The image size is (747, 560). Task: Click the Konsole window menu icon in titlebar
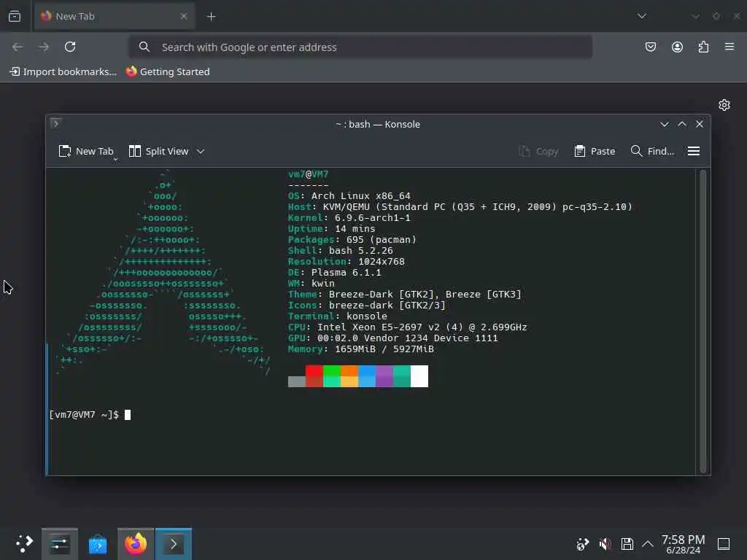[55, 124]
